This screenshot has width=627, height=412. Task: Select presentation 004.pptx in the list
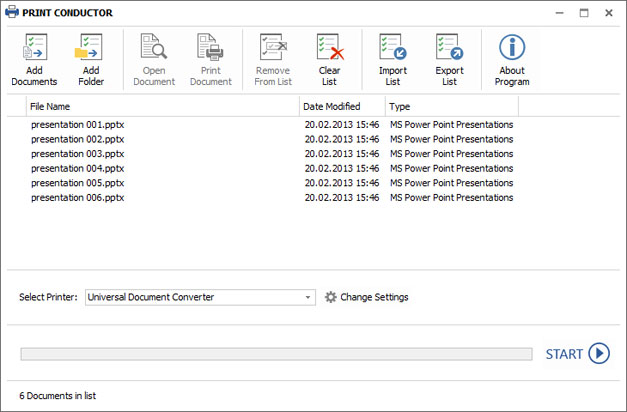78,168
